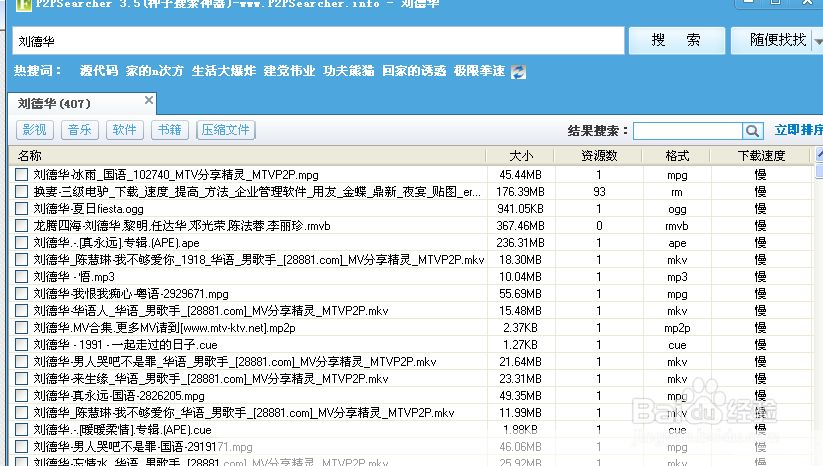This screenshot has width=823, height=466.
Task: Filter results by 影视
Action: click(35, 130)
